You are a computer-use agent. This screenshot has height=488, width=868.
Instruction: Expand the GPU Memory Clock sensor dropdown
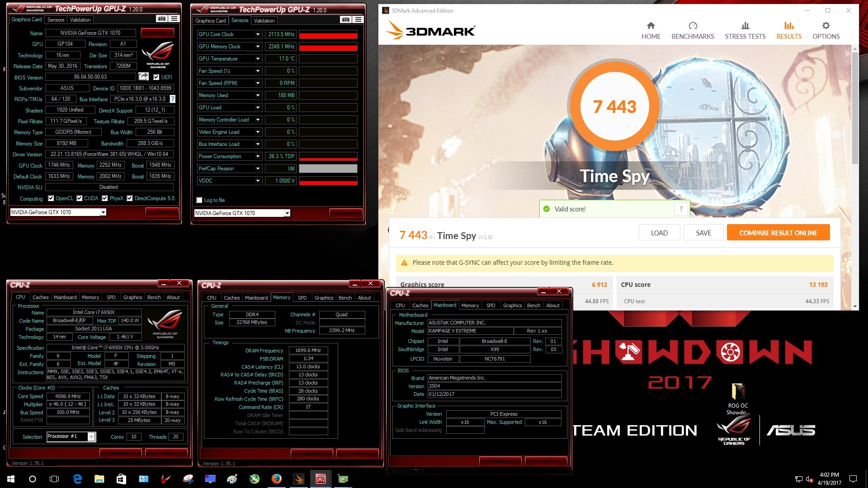coord(258,47)
